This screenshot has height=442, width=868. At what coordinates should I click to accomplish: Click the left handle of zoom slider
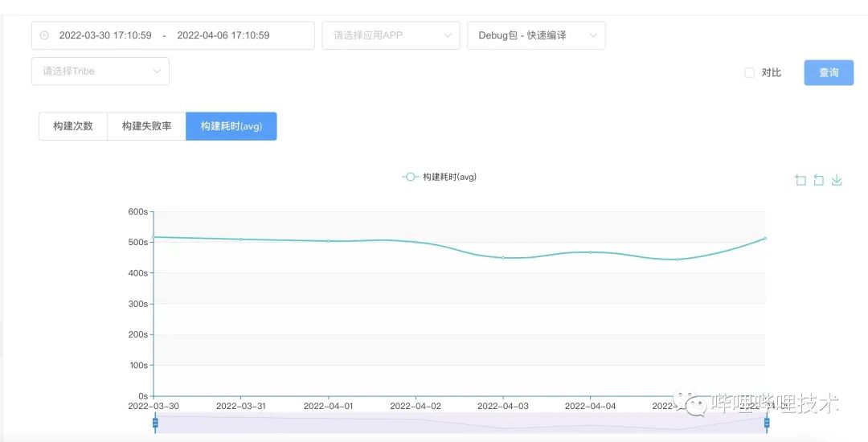tap(155, 423)
